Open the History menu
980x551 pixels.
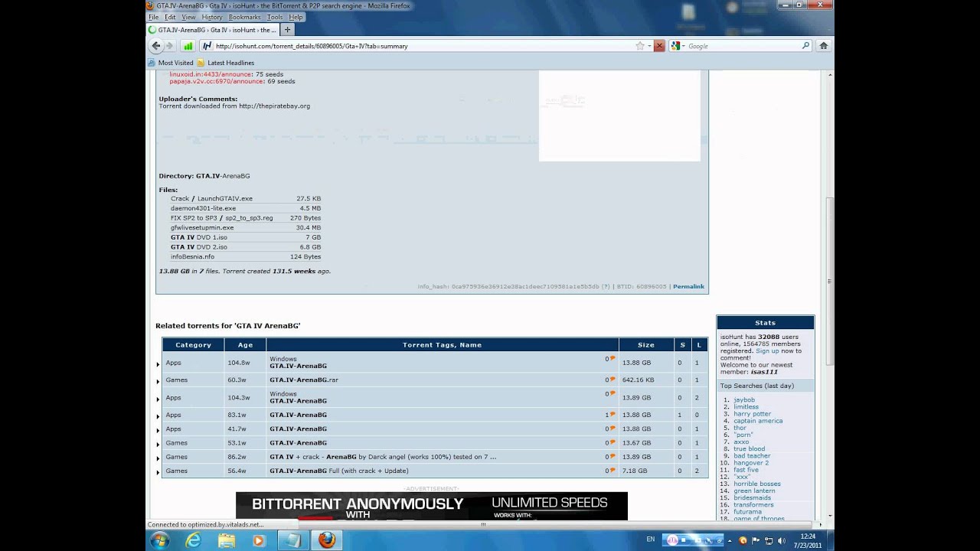212,17
